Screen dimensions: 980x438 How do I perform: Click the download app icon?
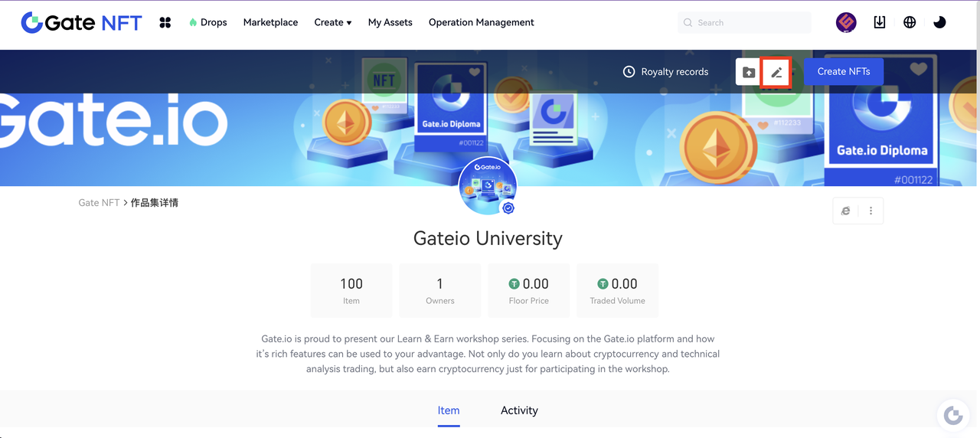(x=880, y=22)
